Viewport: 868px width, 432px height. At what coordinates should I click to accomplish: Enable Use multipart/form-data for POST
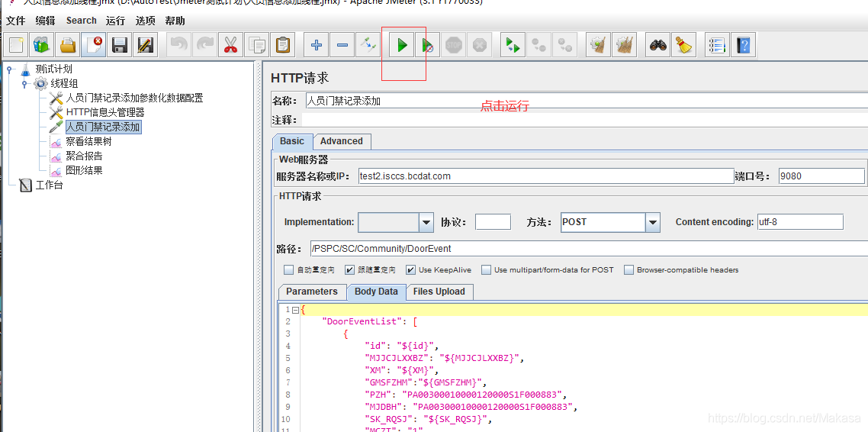click(x=486, y=270)
